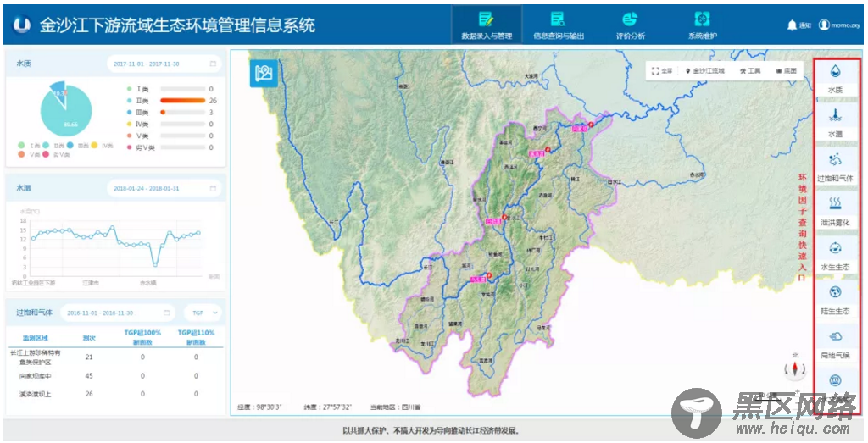Click the 钢钛工业园区下游 axis label
868x443 pixels.
point(33,283)
